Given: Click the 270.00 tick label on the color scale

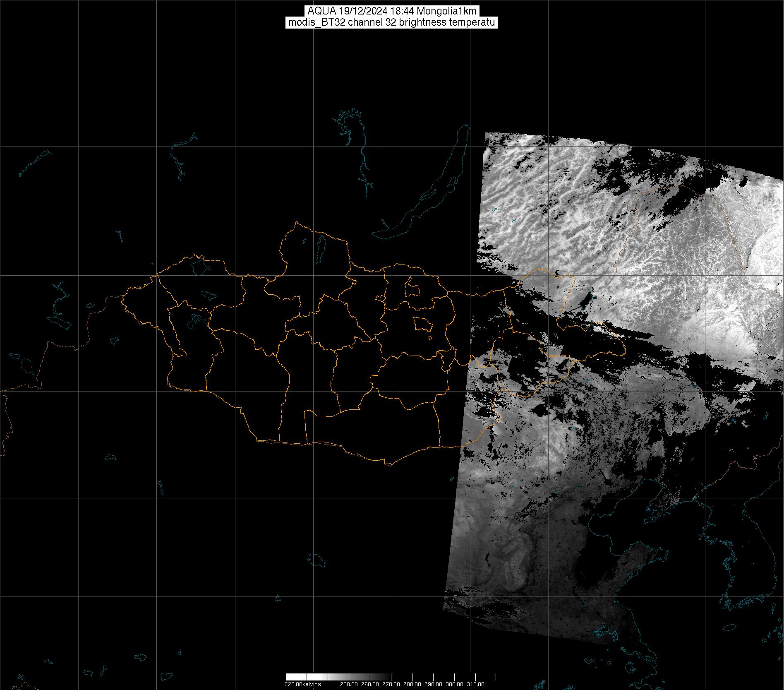Looking at the screenshot, I should 391,684.
